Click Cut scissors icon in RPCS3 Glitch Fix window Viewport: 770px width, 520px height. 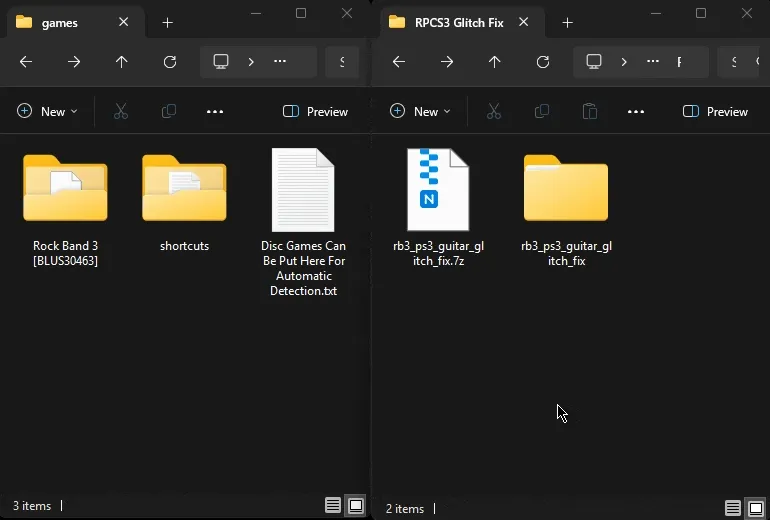click(x=494, y=111)
